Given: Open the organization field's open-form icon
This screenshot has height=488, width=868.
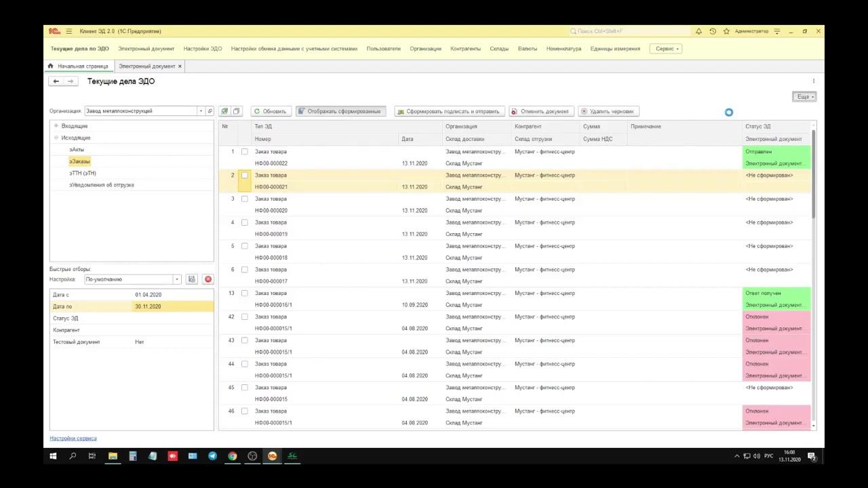Looking at the screenshot, I should [x=210, y=111].
